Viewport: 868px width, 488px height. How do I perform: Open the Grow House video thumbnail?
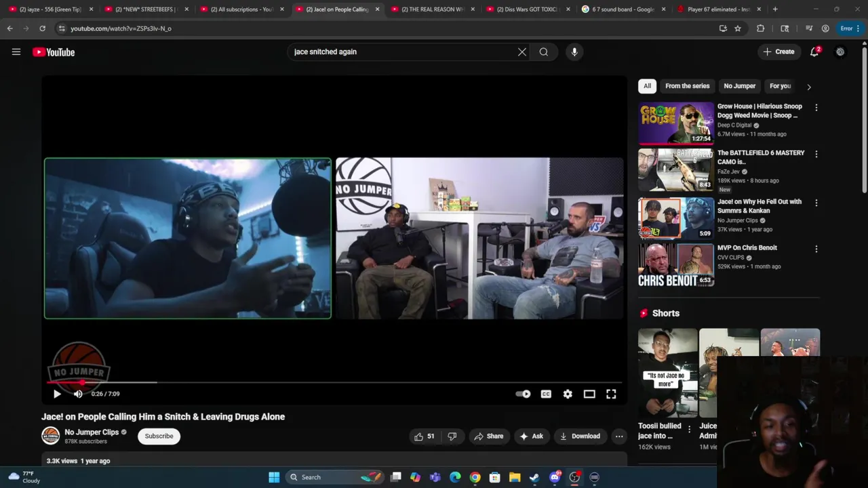coord(676,123)
